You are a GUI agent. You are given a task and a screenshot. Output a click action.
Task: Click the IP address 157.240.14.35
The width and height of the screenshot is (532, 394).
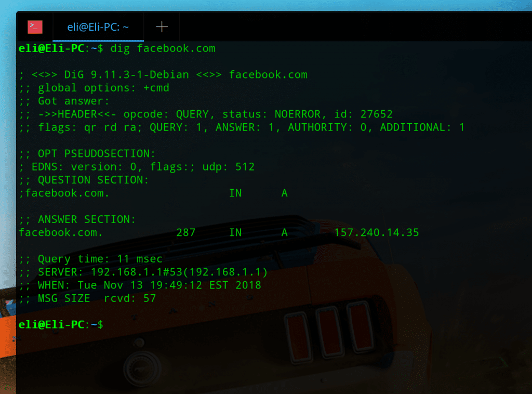point(377,233)
